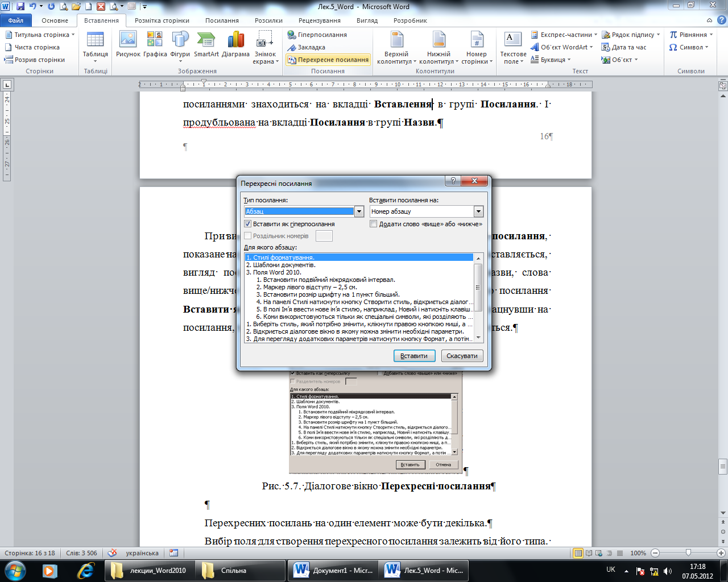Open the Експрес-частини dropdown
Image resolution: width=728 pixels, height=582 pixels.
point(565,35)
